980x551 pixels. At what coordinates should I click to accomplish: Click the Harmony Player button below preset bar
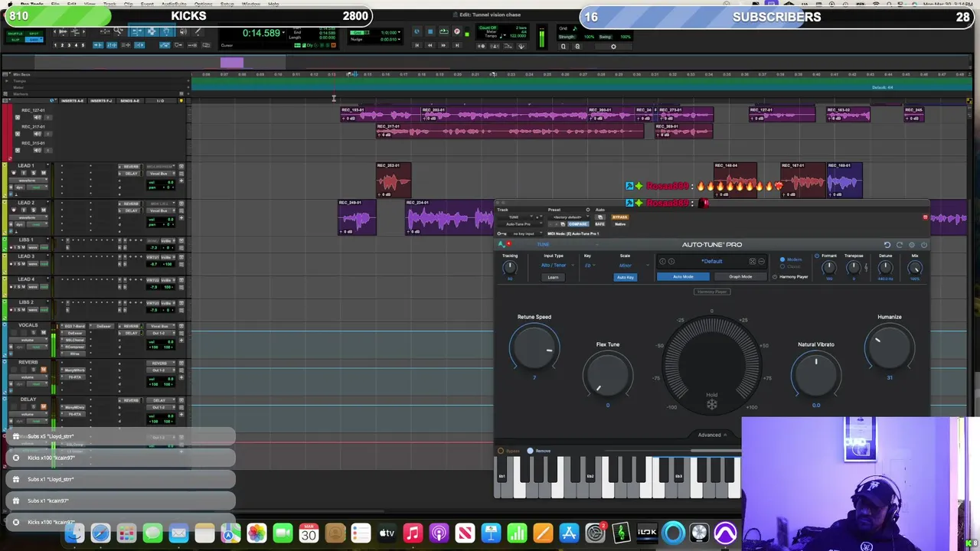click(712, 292)
